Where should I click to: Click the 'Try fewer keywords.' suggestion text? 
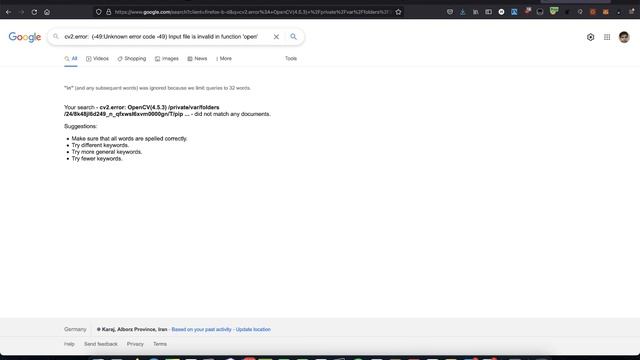[x=97, y=159]
